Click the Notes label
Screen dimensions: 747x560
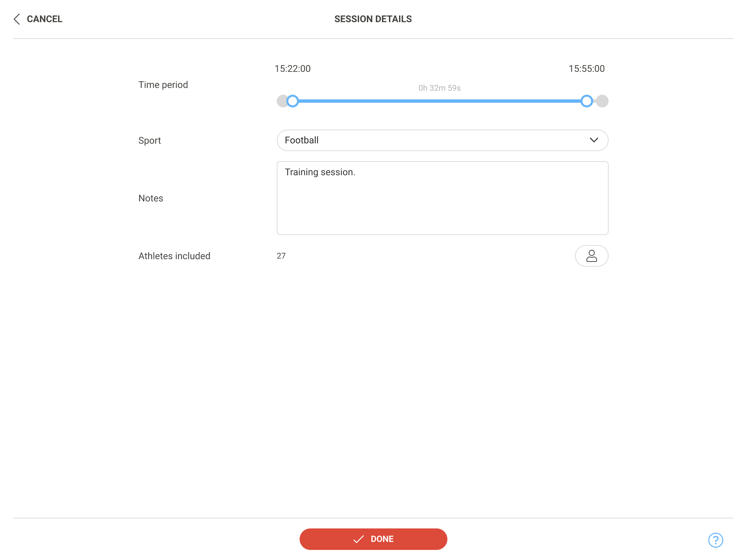150,198
